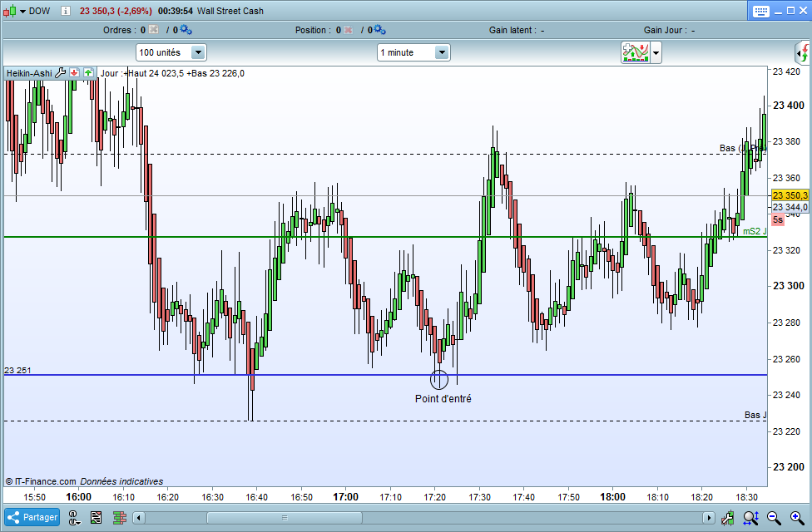This screenshot has width=812, height=532.
Task: Expand the 100 unités quantity dropdown
Action: 198,52
